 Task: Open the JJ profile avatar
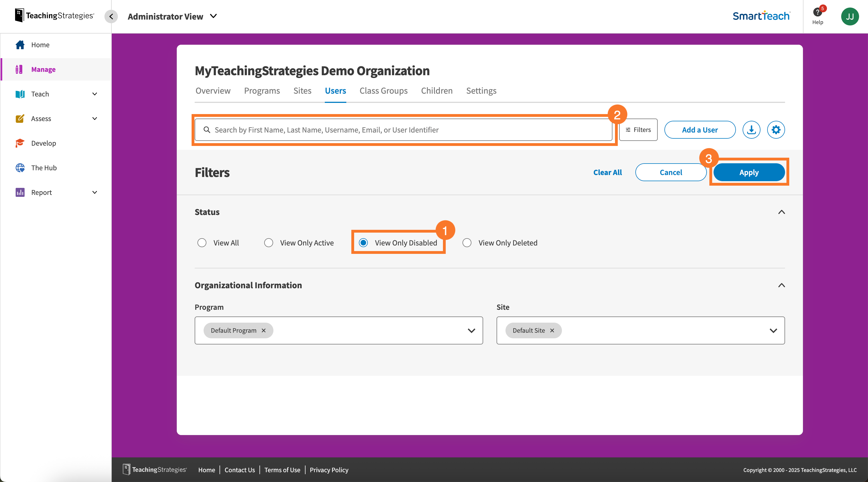point(850,16)
